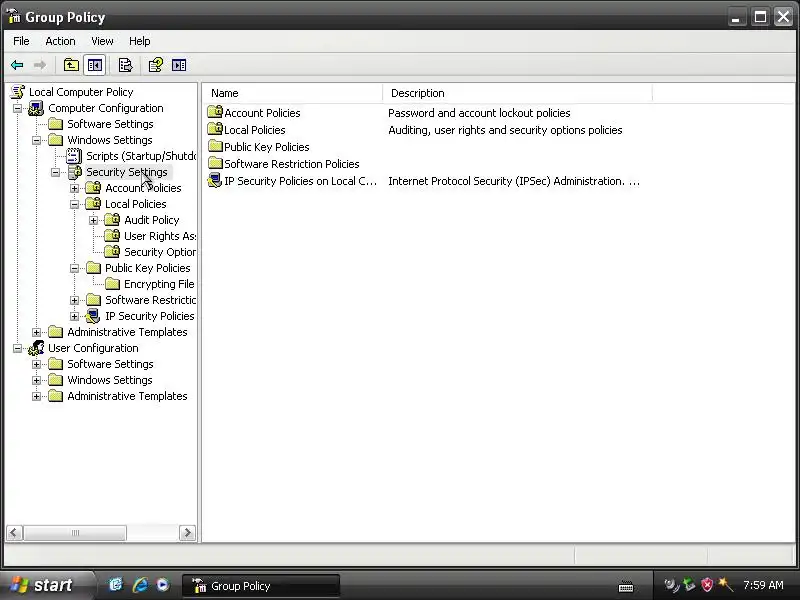
Task: Click the User Rights Assignment icon in tree
Action: tap(112, 236)
